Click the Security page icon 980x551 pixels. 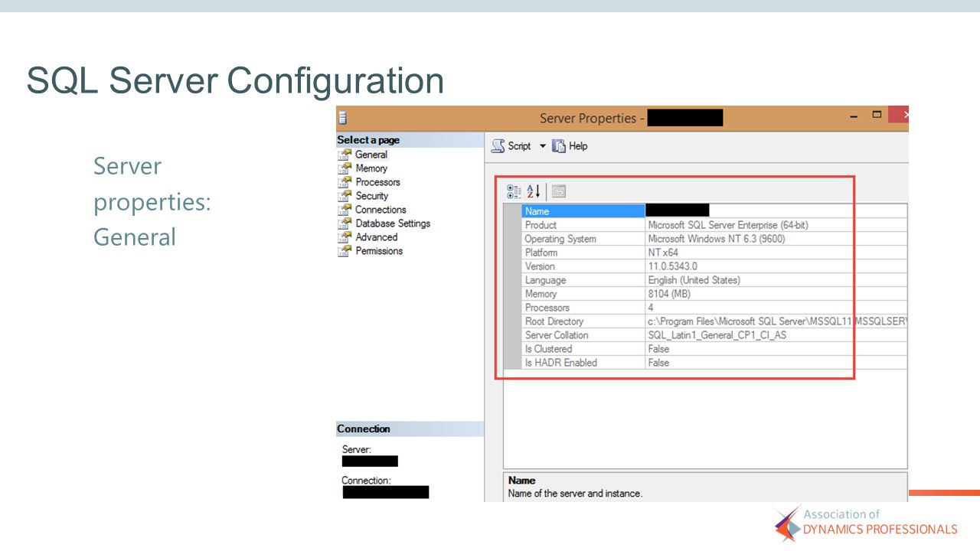coord(345,196)
